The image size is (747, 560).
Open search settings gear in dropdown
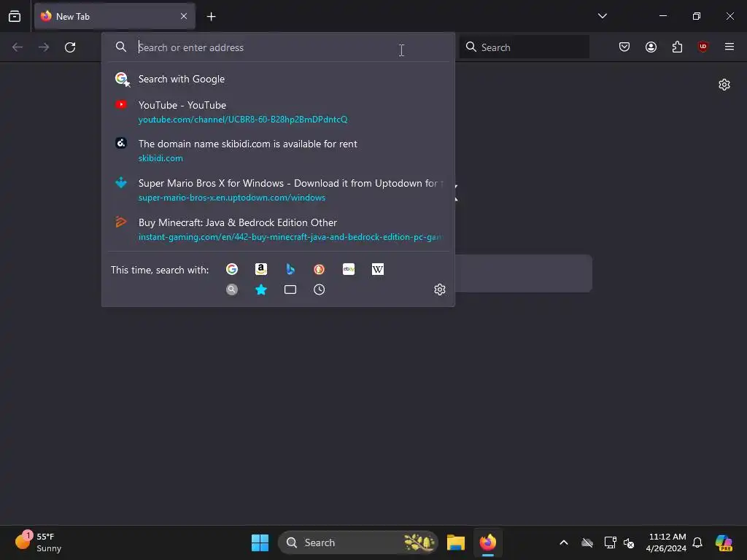tap(440, 289)
